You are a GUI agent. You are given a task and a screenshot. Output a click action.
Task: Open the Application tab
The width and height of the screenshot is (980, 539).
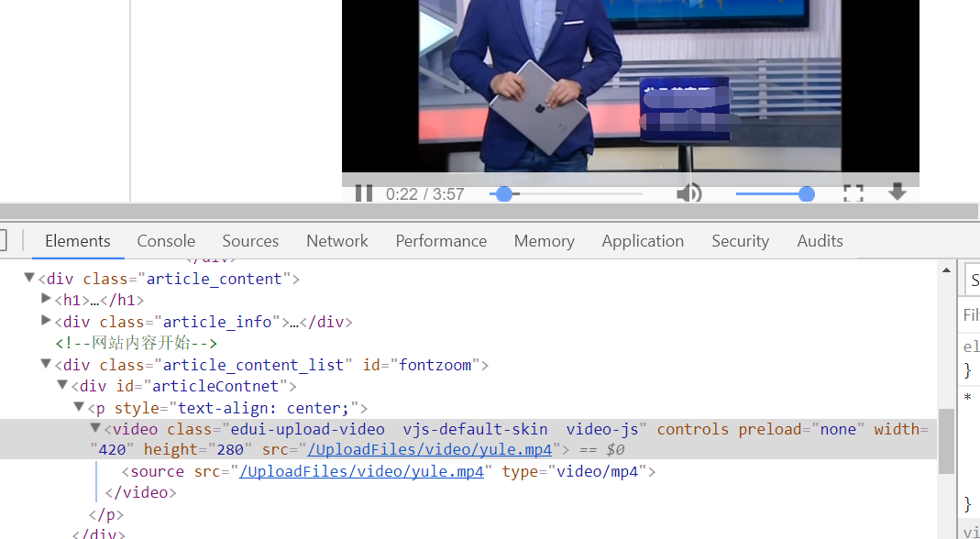[643, 241]
